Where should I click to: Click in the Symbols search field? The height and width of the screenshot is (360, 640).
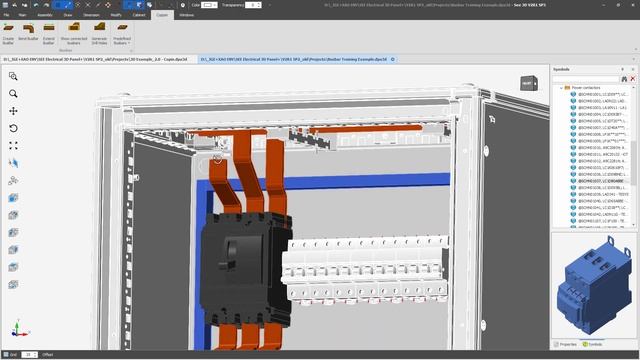click(x=586, y=79)
